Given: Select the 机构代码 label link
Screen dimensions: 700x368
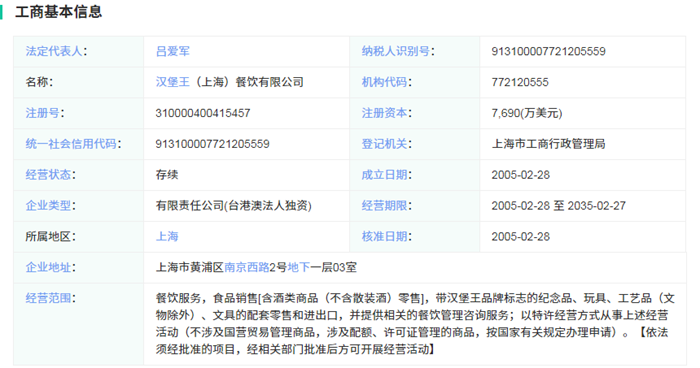Looking at the screenshot, I should point(384,82).
